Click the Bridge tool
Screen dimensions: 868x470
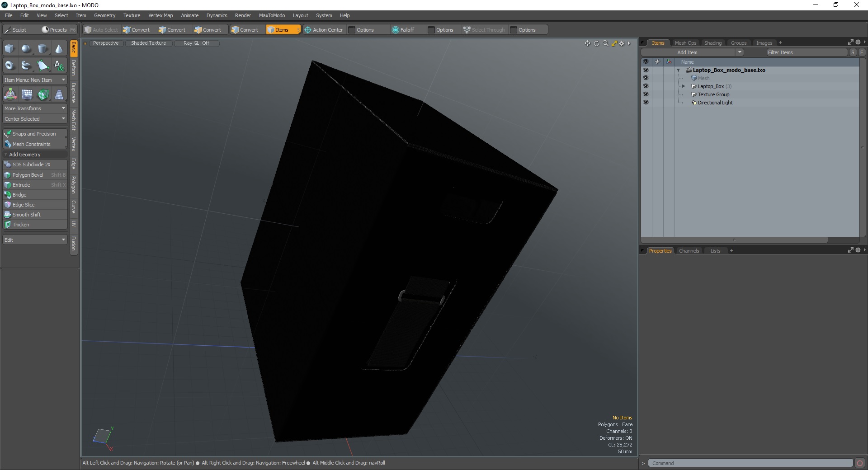[35, 195]
